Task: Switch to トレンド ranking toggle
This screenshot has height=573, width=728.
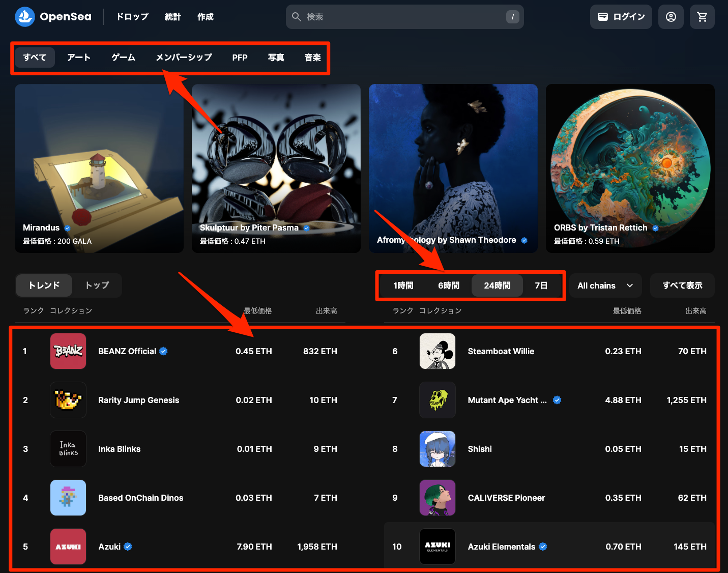Action: click(44, 285)
